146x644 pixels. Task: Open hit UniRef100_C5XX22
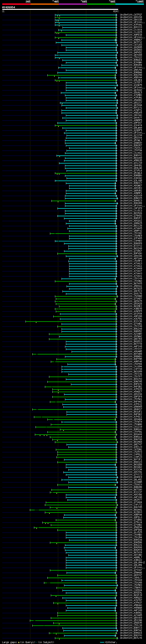point(131,58)
